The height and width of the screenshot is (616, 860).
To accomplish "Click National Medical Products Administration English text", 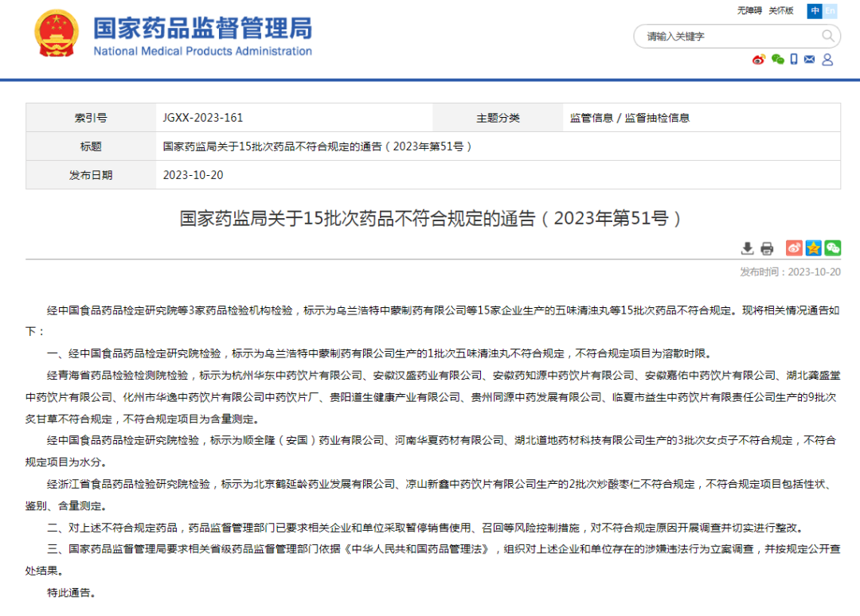I will click(x=202, y=51).
